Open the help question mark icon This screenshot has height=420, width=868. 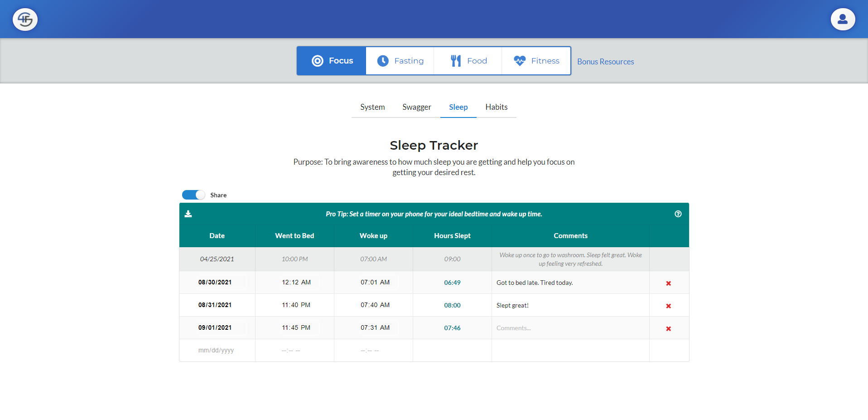678,214
